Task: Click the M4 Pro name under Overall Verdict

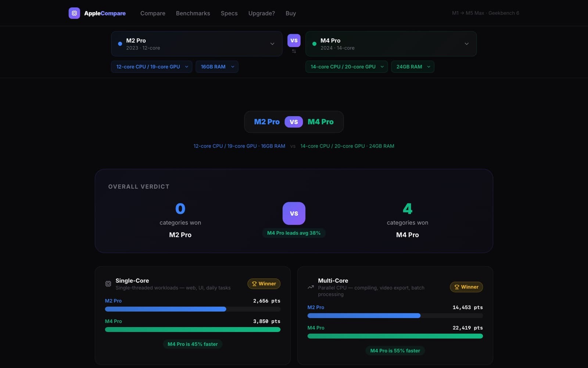Action: (408, 235)
